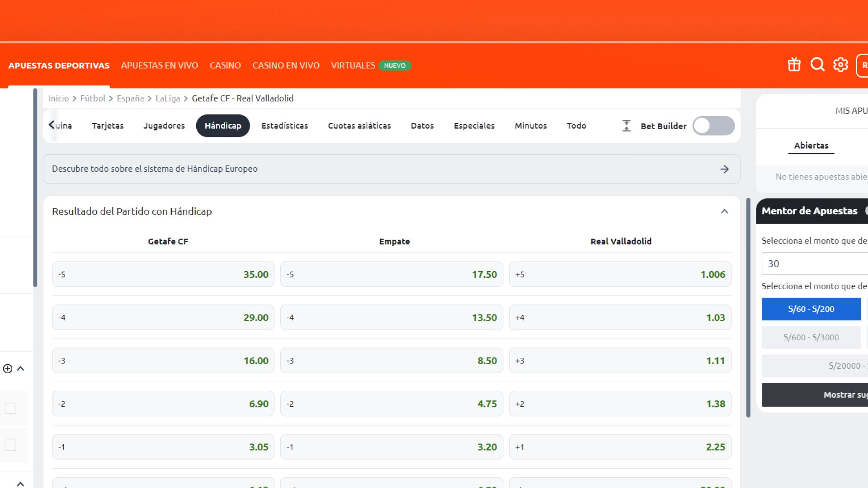Screen dimensions: 868x488
Task: Open Descubre todo sobre Hándicap Europeo banner
Action: 392,169
